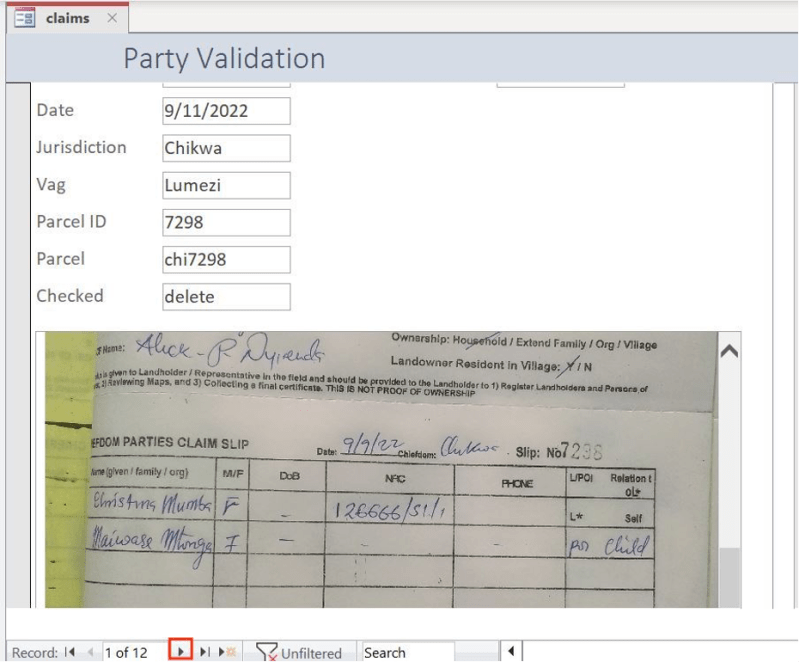Viewport: 799px width, 662px height.
Task: Click the form's record selector bar
Action: [18, 345]
